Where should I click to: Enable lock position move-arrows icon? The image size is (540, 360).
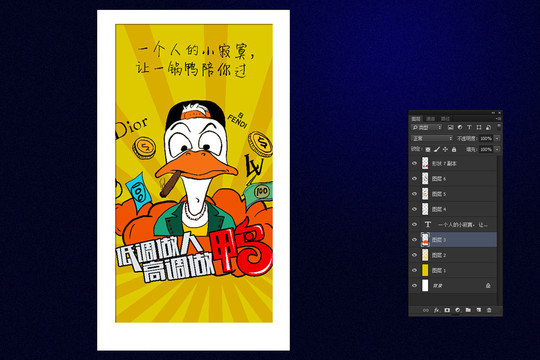[445, 150]
